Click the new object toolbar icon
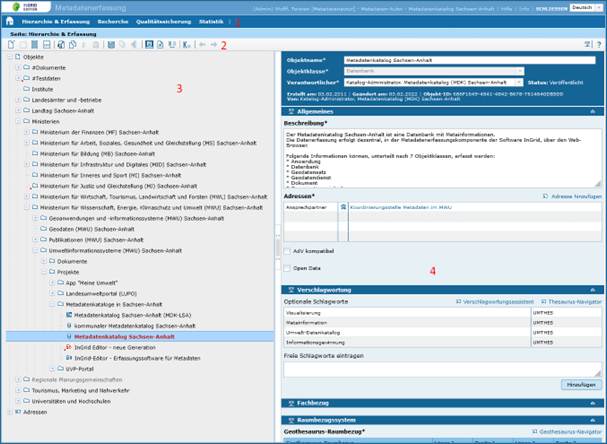607x444 pixels. (11, 45)
